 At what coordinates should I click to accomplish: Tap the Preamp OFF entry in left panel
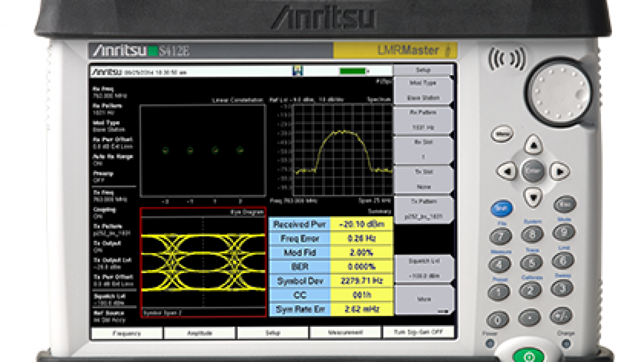coord(103,176)
